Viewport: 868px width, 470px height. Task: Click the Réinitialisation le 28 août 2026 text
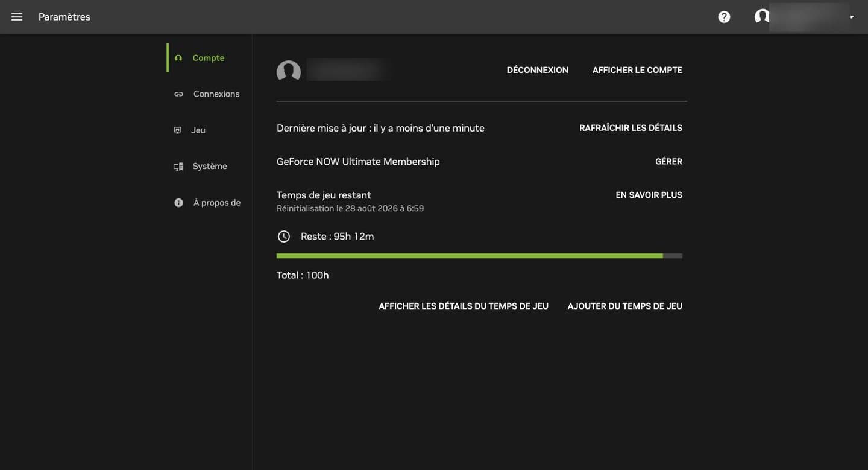click(x=350, y=209)
